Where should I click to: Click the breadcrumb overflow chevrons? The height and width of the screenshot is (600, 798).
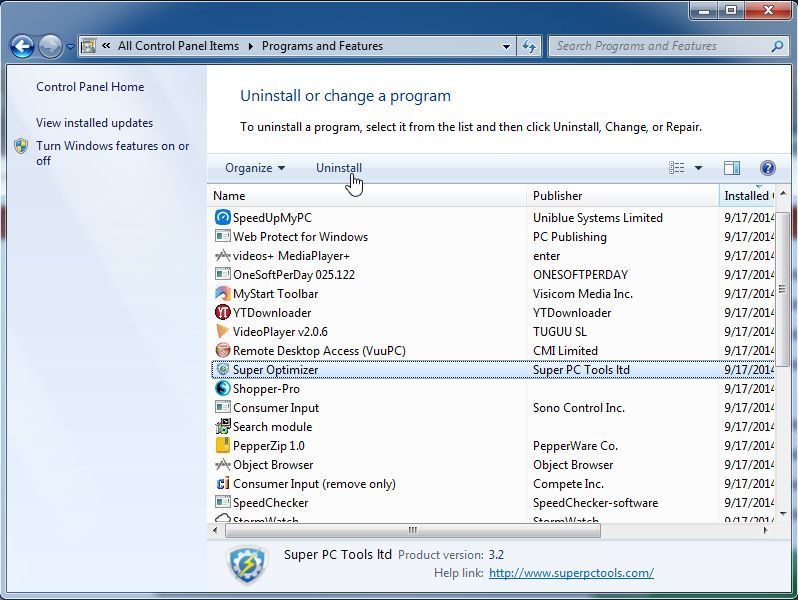(x=106, y=45)
